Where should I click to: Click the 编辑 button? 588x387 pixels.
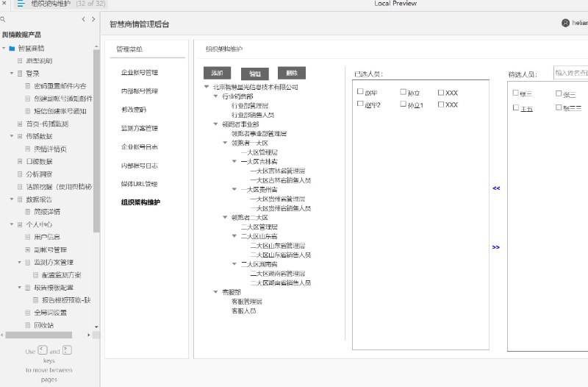pyautogui.click(x=254, y=74)
